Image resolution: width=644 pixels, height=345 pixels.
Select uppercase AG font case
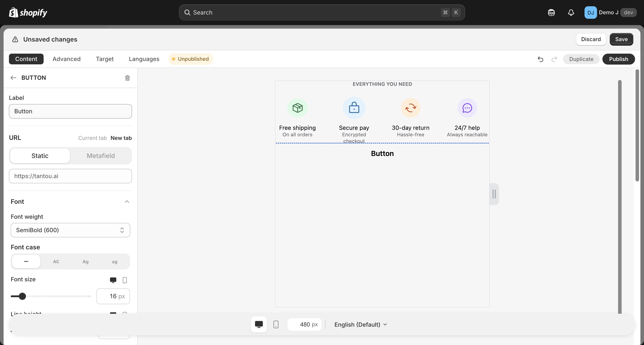point(56,262)
